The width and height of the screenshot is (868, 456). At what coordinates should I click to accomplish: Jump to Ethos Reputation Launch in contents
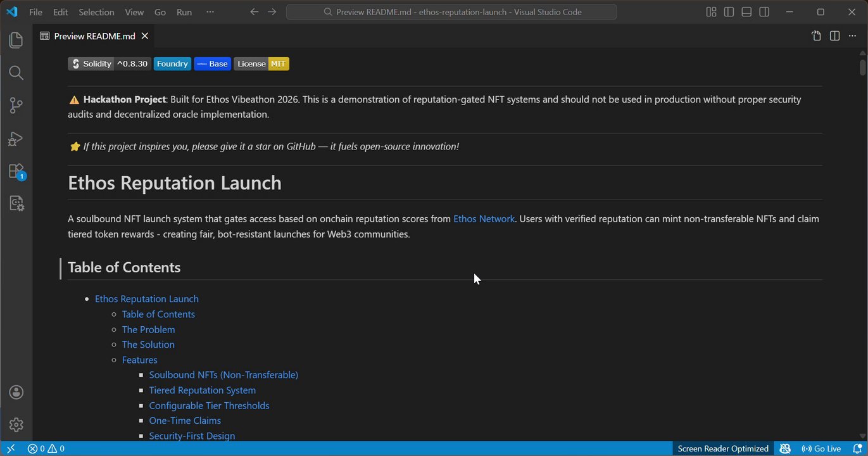pos(147,299)
